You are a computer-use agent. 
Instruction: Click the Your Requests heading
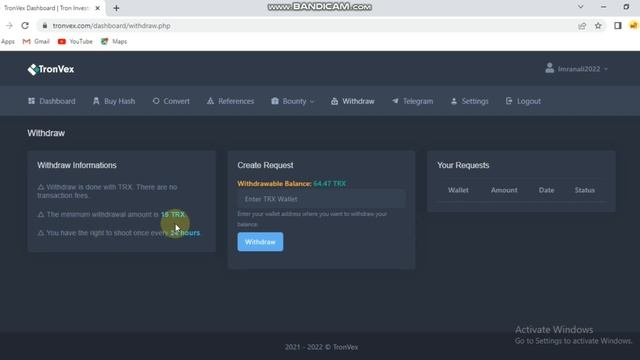point(463,165)
